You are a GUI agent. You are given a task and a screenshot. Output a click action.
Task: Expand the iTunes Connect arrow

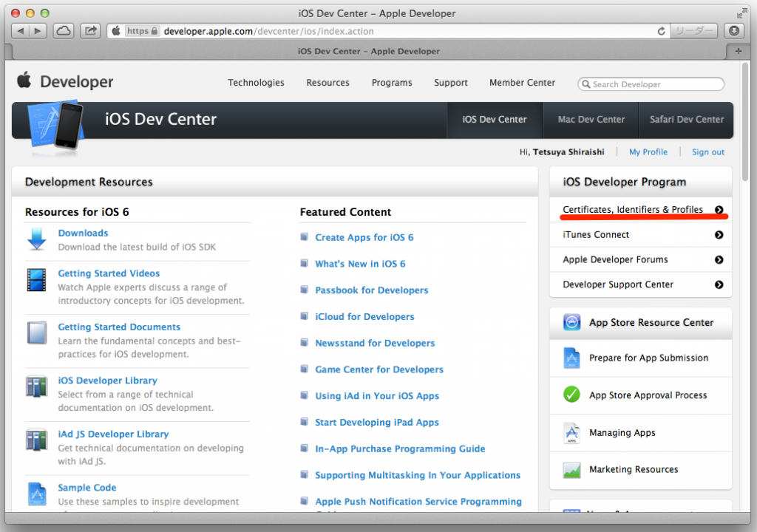pos(719,235)
